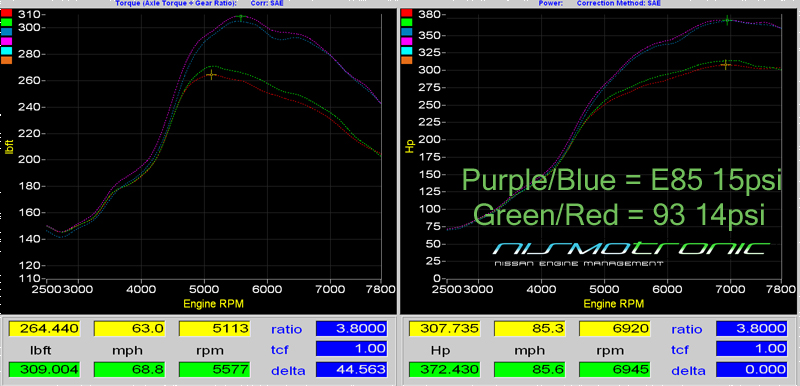Select the green peak marker on torque curve
The image size is (800, 386).
241,17
